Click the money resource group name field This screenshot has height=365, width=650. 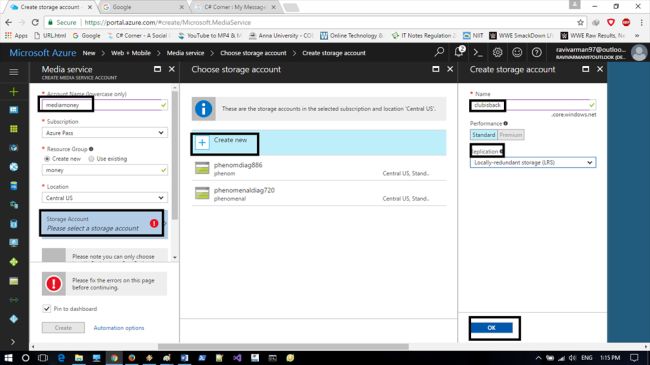[104, 170]
